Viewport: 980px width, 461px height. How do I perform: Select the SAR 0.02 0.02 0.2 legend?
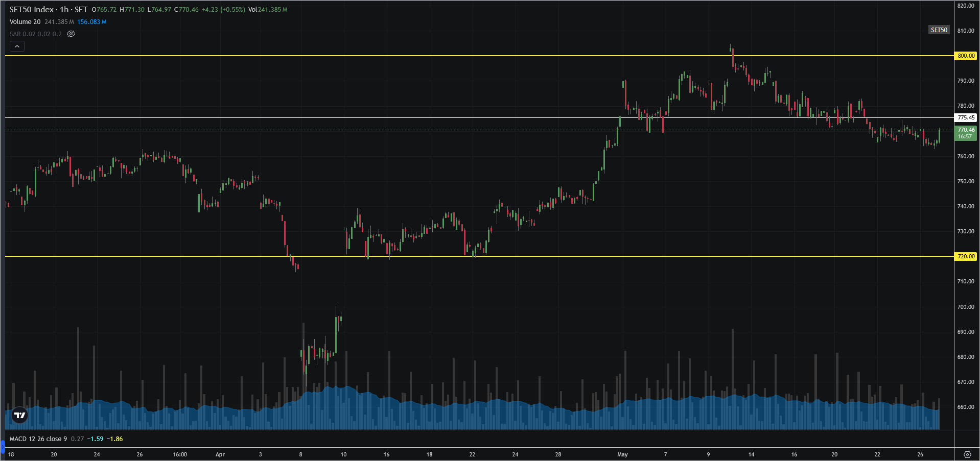[35, 34]
